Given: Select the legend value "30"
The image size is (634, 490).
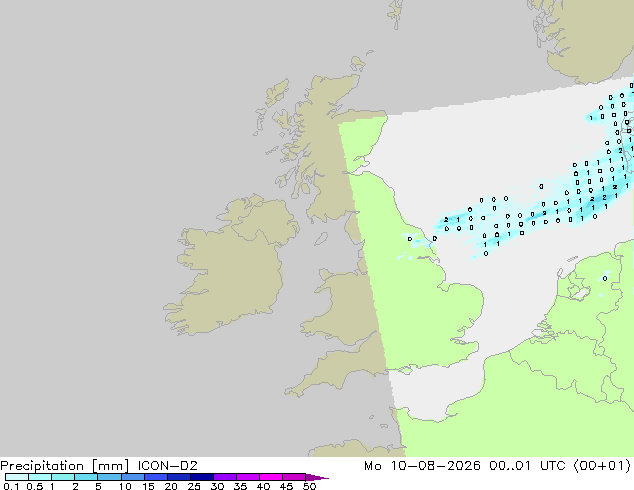Looking at the screenshot, I should coord(217,486).
